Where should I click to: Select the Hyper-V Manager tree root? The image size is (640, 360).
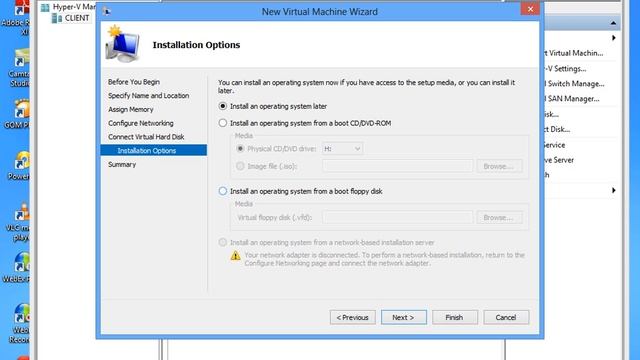[x=73, y=7]
